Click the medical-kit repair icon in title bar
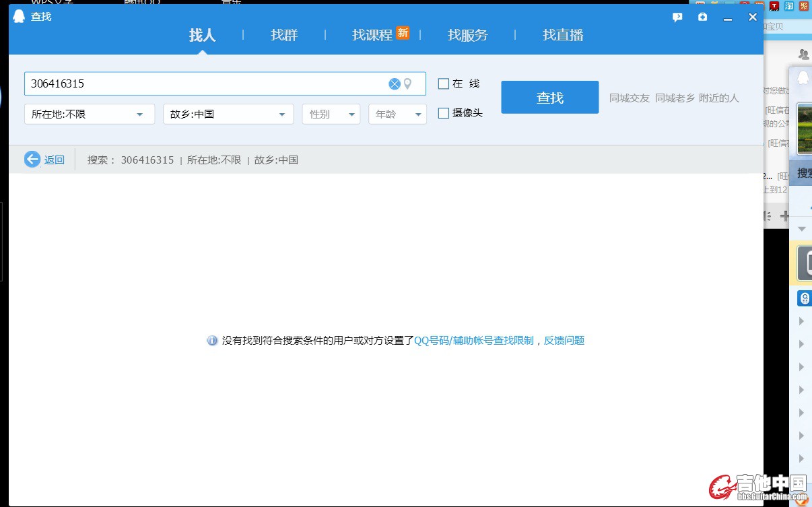812x507 pixels. pos(702,18)
